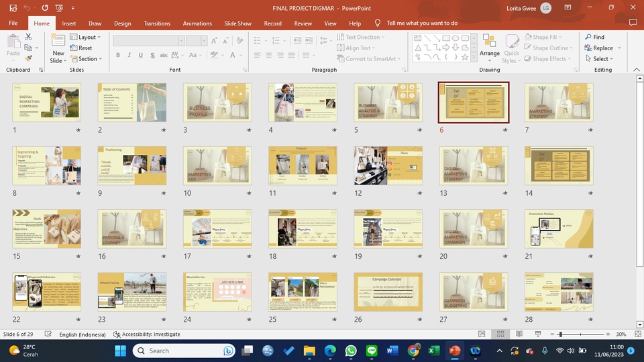Open Convert to SmartArt dropdown
This screenshot has height=362, width=644.
(x=368, y=59)
